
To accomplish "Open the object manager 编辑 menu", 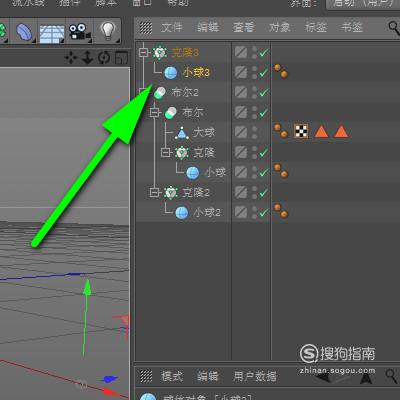I will tap(208, 27).
